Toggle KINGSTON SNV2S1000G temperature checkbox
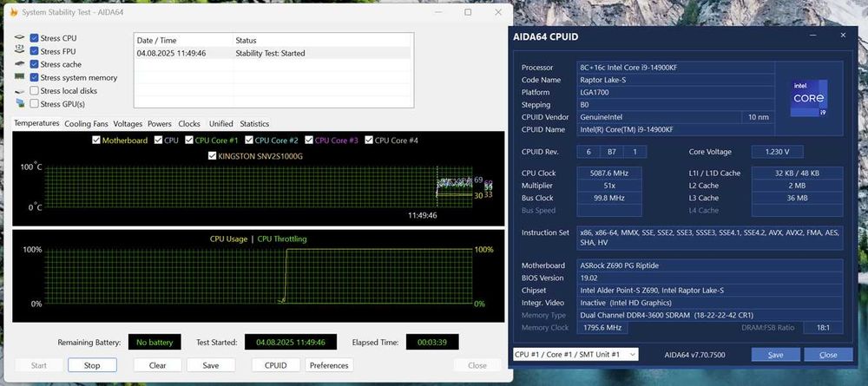Image resolution: width=868 pixels, height=386 pixels. pyautogui.click(x=212, y=156)
